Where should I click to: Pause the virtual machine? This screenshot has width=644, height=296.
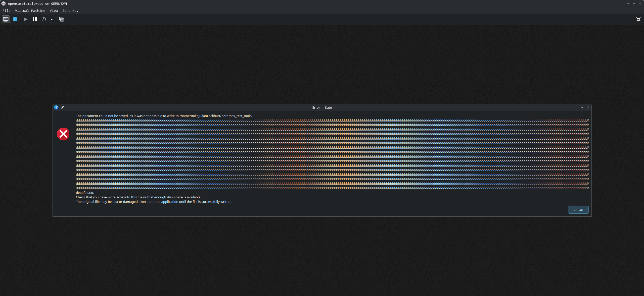click(x=35, y=19)
